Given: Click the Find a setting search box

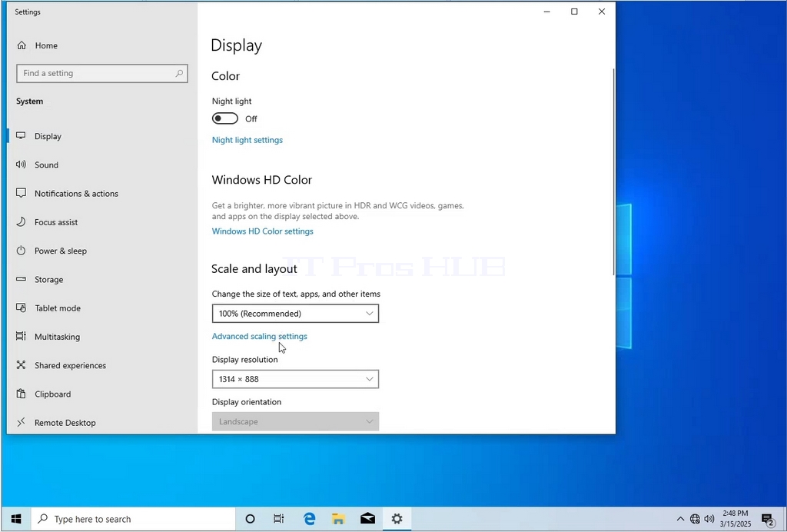Looking at the screenshot, I should [102, 73].
